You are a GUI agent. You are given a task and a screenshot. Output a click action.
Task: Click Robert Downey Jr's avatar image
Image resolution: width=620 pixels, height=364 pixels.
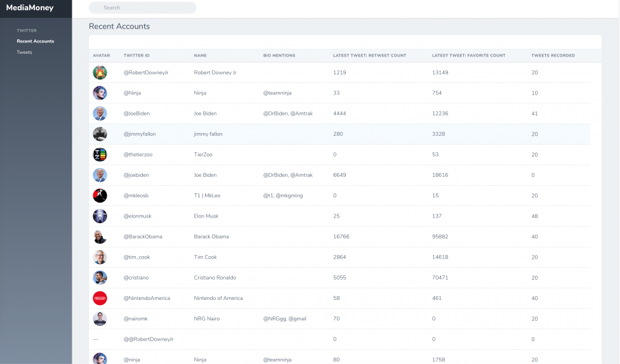click(x=100, y=73)
